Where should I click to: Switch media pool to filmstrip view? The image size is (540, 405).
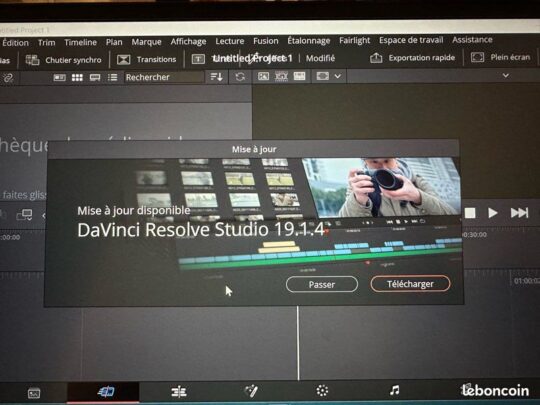[95, 77]
